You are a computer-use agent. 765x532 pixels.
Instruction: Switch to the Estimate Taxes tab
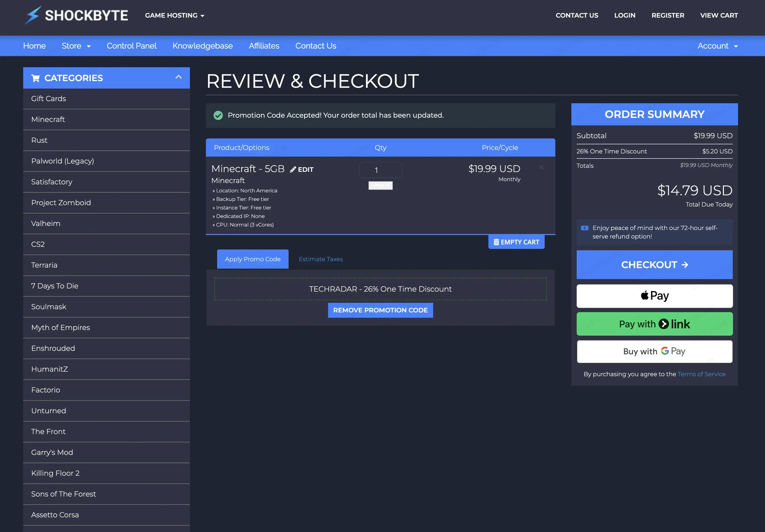pos(321,259)
